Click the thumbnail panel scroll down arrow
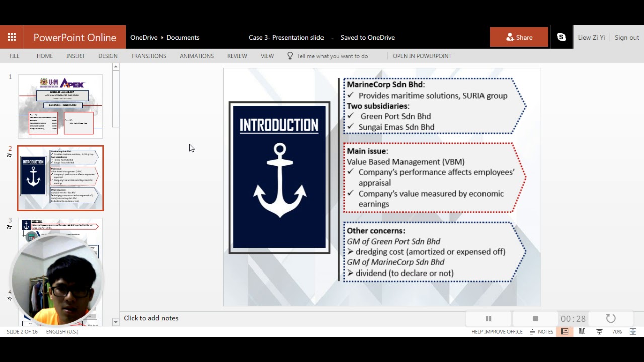This screenshot has width=644, height=362. (115, 322)
